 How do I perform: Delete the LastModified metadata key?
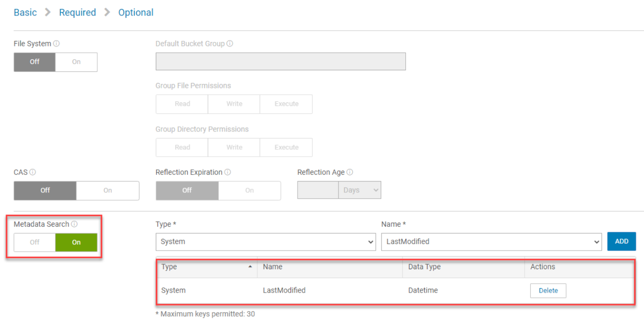(x=548, y=291)
